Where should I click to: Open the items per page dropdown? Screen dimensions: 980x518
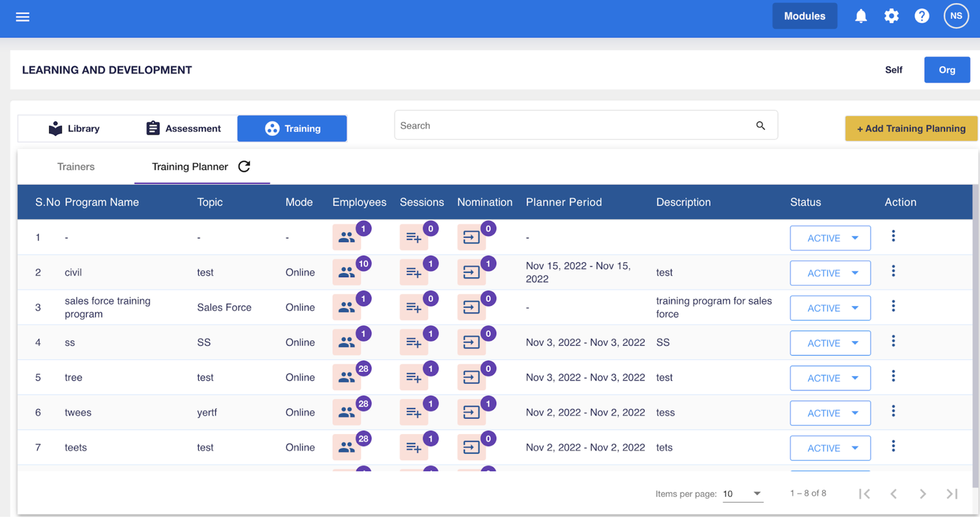click(742, 494)
